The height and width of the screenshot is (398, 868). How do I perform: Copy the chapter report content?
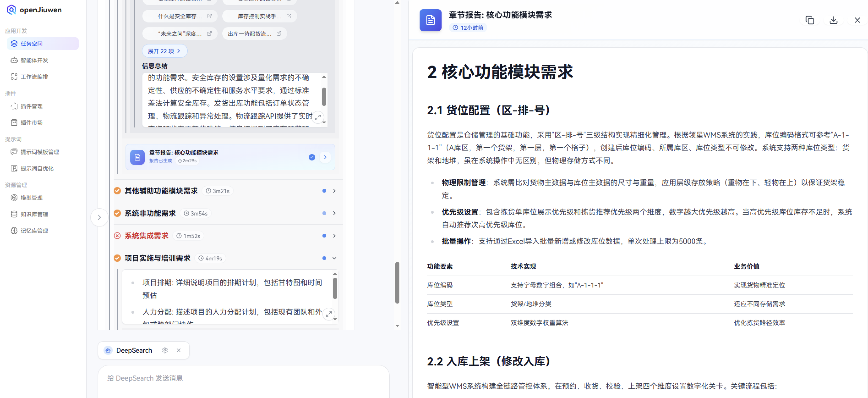coord(810,20)
